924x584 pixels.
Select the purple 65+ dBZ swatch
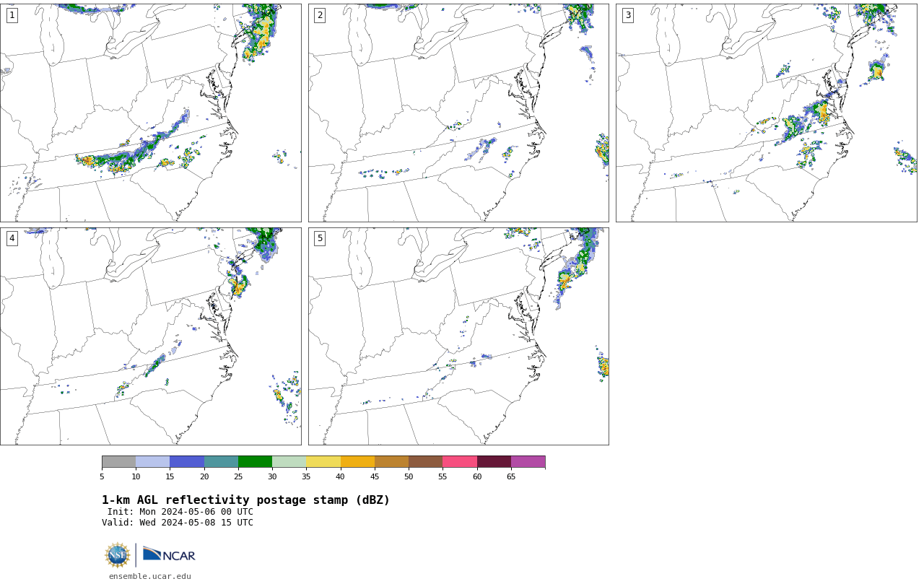tap(528, 462)
